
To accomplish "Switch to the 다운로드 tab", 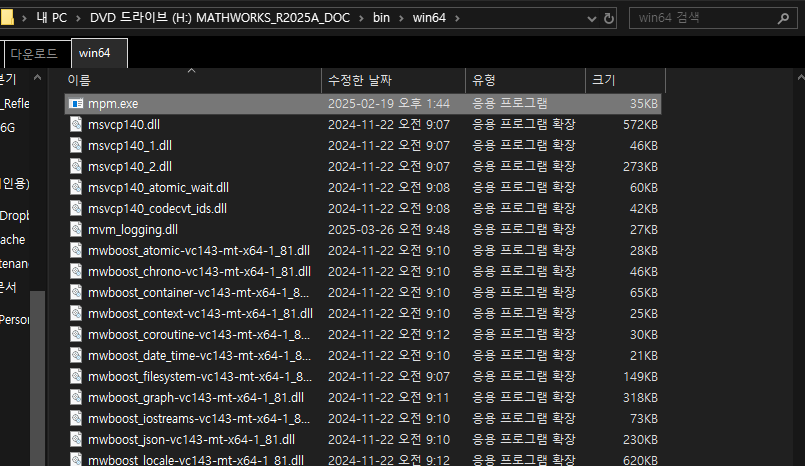I will click(x=34, y=53).
